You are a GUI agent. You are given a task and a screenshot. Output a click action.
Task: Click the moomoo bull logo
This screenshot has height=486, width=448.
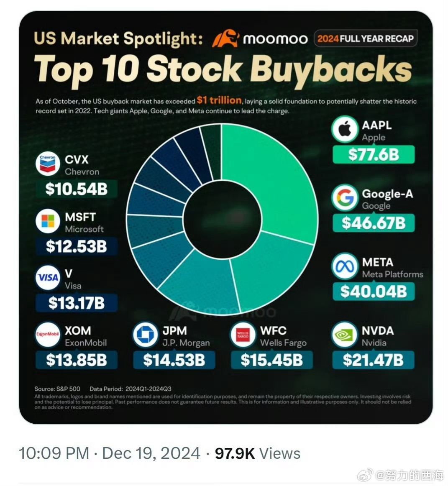click(225, 38)
